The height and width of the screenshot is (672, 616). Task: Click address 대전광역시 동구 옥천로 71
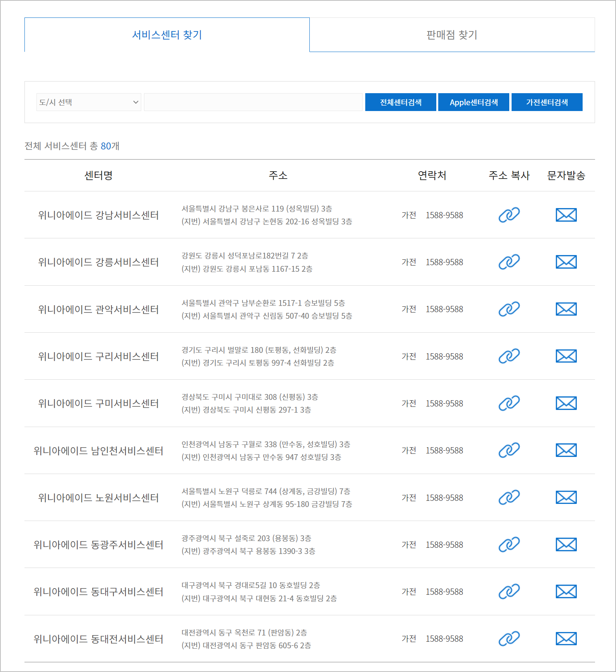point(244,632)
